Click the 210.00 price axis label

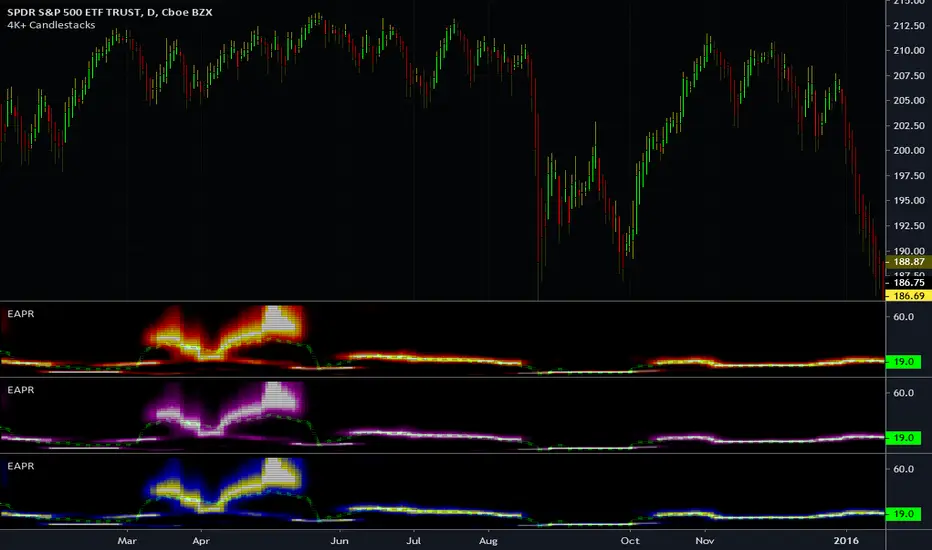(909, 51)
